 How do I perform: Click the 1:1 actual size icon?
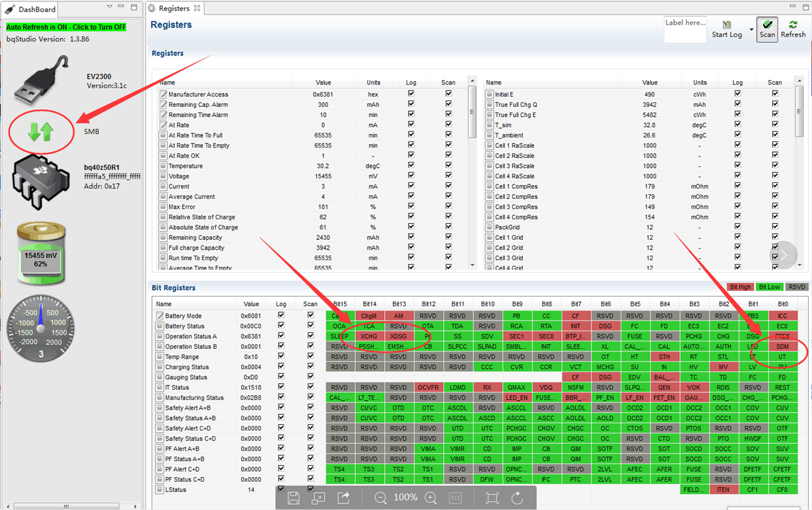click(x=456, y=498)
